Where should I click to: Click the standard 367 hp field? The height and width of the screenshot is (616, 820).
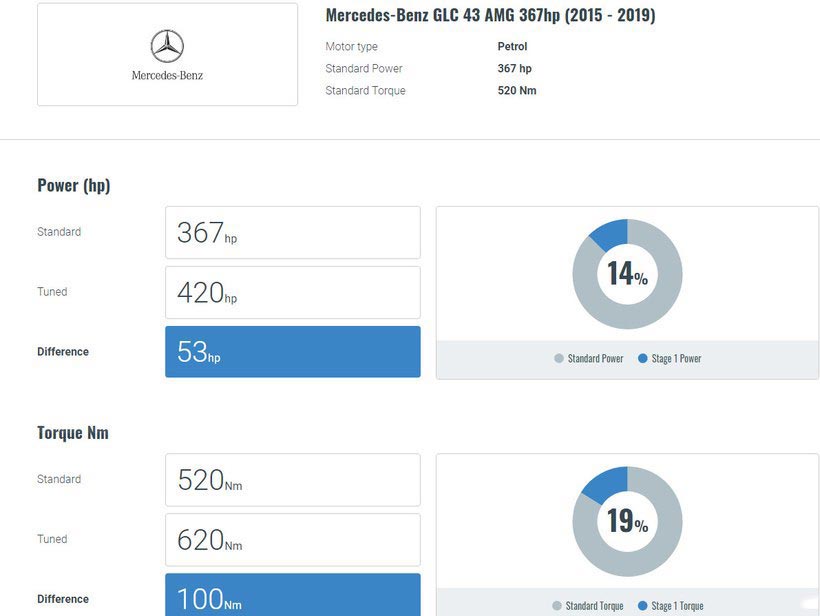(x=292, y=232)
